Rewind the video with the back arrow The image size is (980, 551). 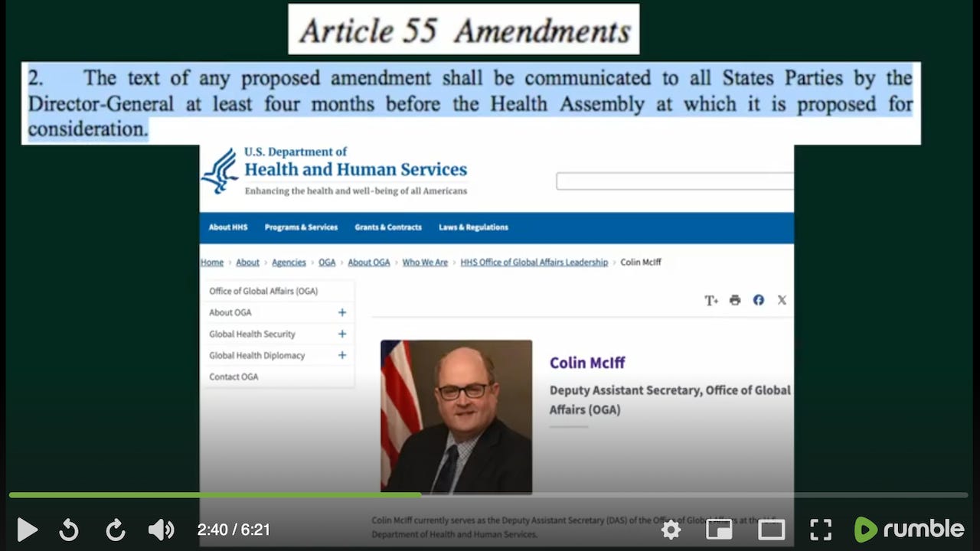(69, 529)
